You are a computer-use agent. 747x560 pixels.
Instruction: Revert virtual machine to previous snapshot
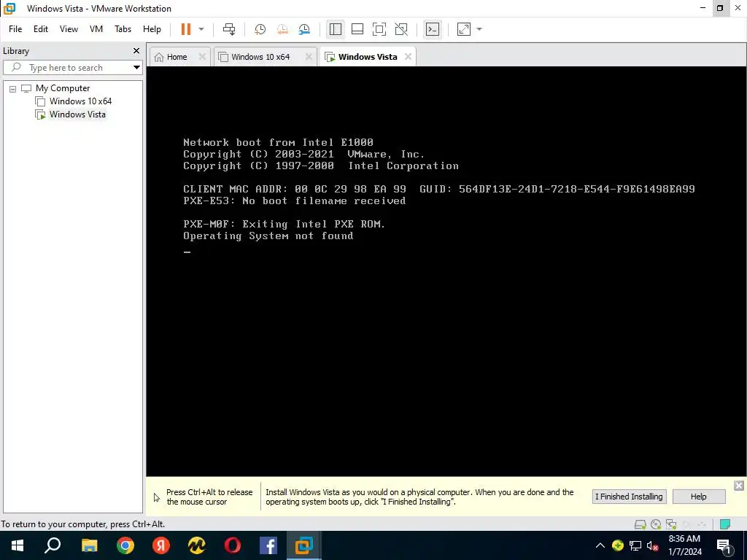[x=282, y=29]
